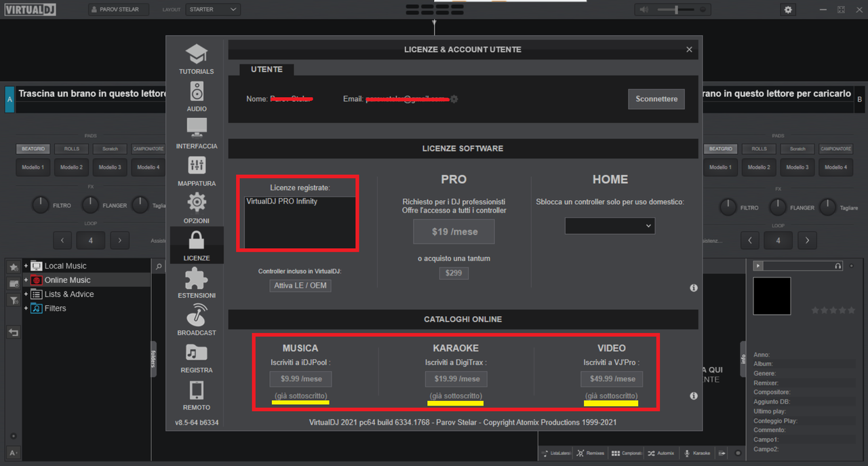
Task: Click the filter folder icon in browser sidebar
Action: [x=14, y=300]
